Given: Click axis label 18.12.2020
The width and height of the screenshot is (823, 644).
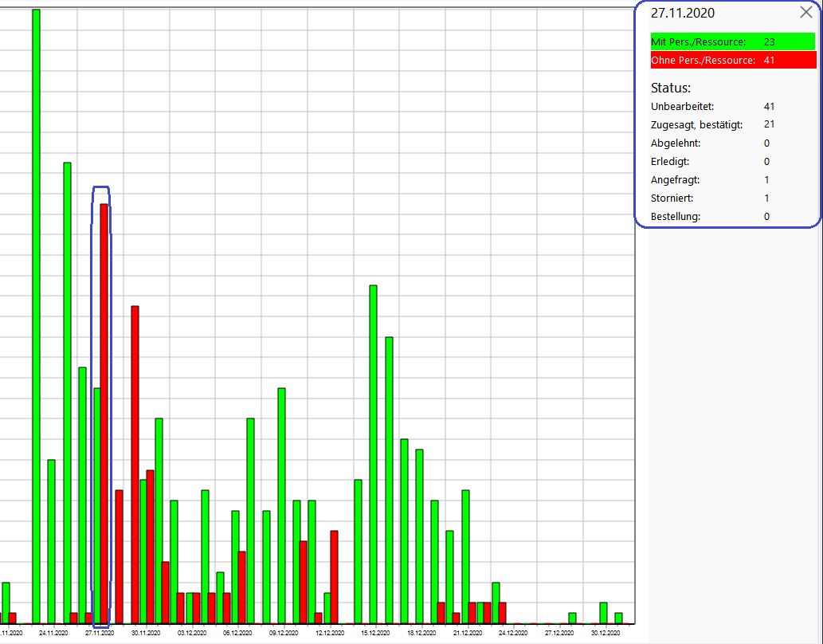Looking at the screenshot, I should (x=421, y=633).
